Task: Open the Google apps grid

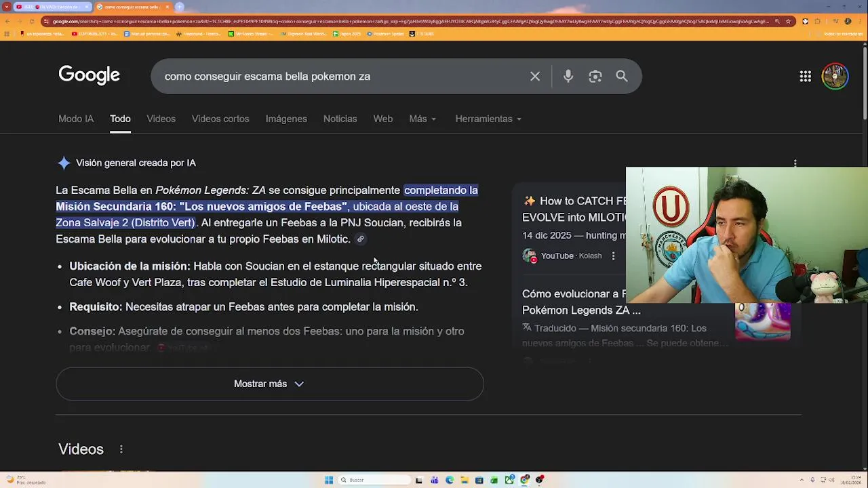Action: (806, 77)
